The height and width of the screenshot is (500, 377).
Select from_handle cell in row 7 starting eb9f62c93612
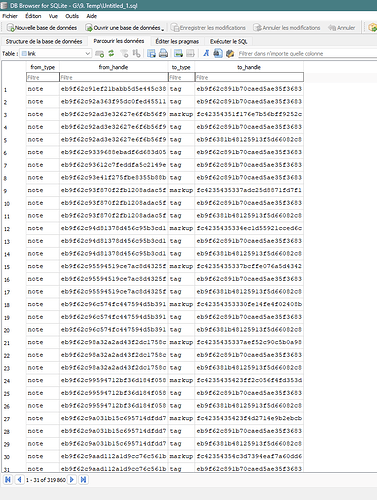(114, 165)
